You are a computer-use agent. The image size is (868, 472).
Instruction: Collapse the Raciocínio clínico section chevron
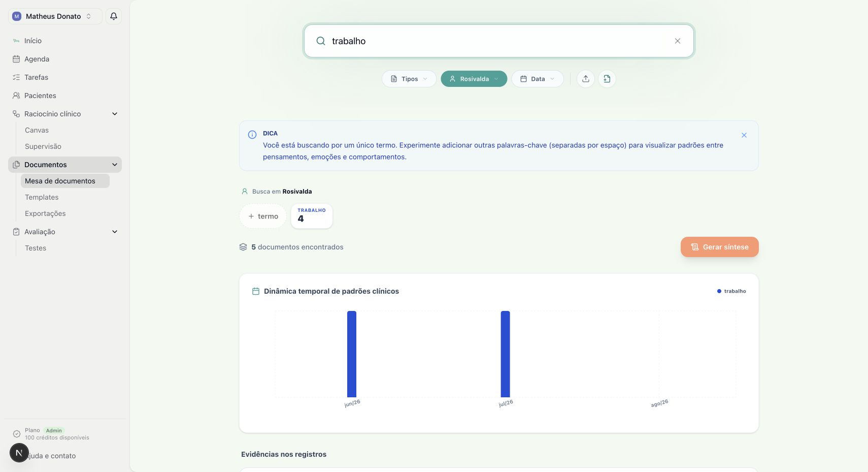[115, 114]
